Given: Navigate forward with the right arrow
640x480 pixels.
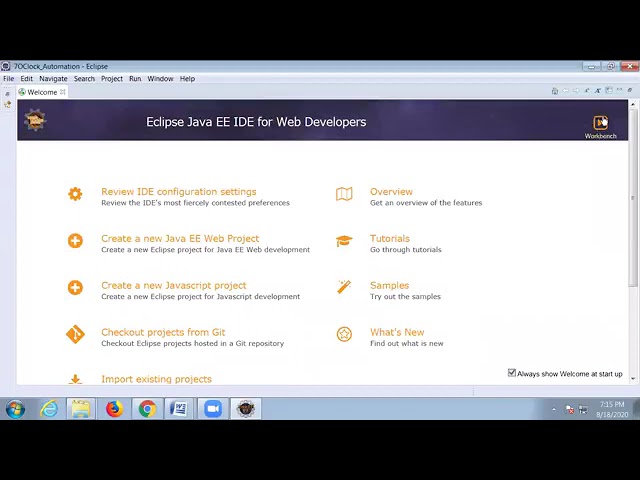Looking at the screenshot, I should coord(576,91).
